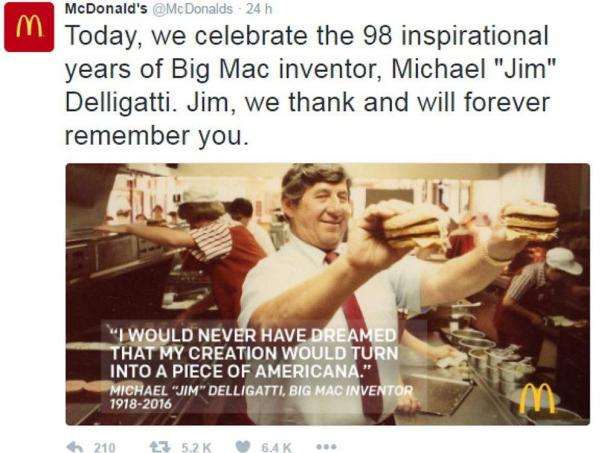
Task: Click the Big Mac at photo's far right
Action: (531, 220)
